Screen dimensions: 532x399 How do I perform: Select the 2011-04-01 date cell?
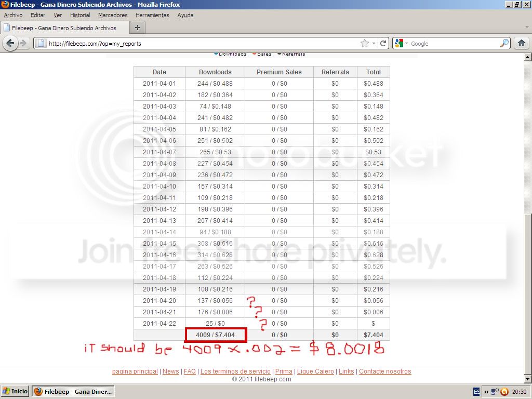click(159, 84)
